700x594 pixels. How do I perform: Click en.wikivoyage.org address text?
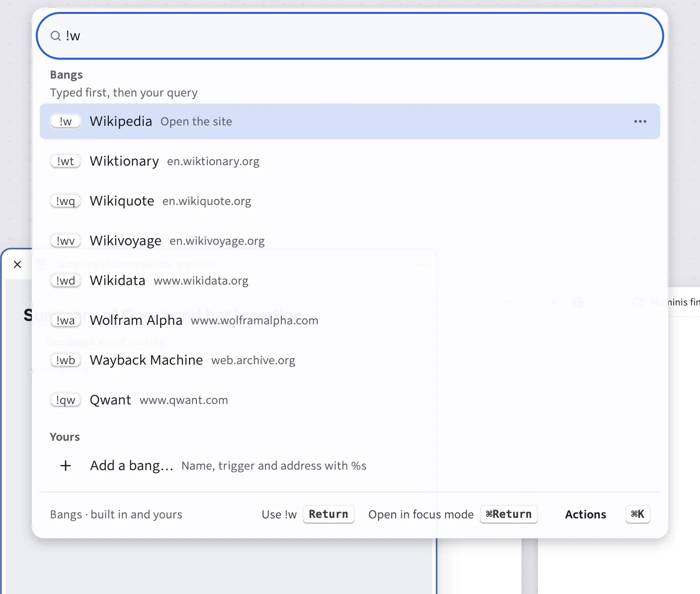point(217,241)
